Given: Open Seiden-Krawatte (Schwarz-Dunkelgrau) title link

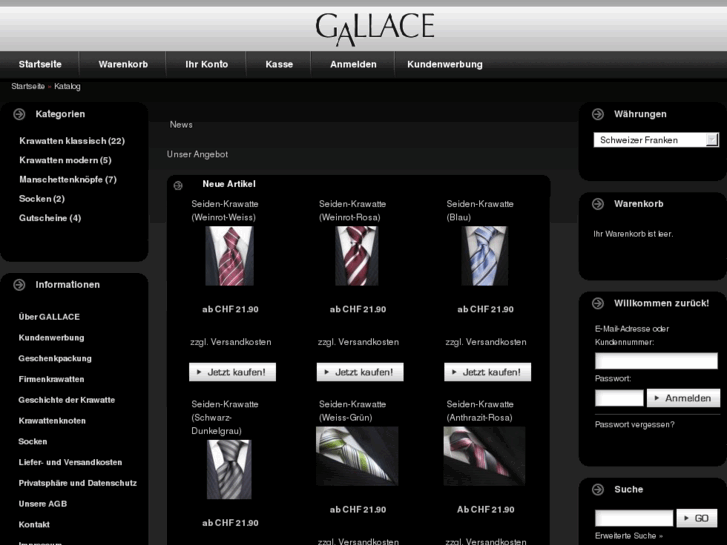Looking at the screenshot, I should pyautogui.click(x=225, y=417).
